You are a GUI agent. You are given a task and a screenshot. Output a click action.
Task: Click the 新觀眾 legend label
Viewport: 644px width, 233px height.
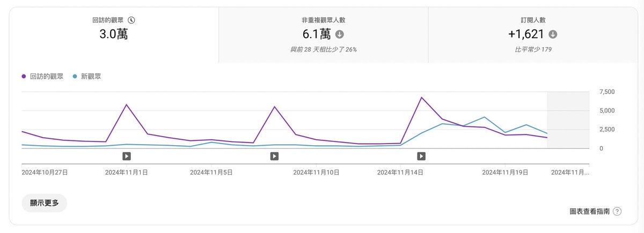click(x=91, y=77)
